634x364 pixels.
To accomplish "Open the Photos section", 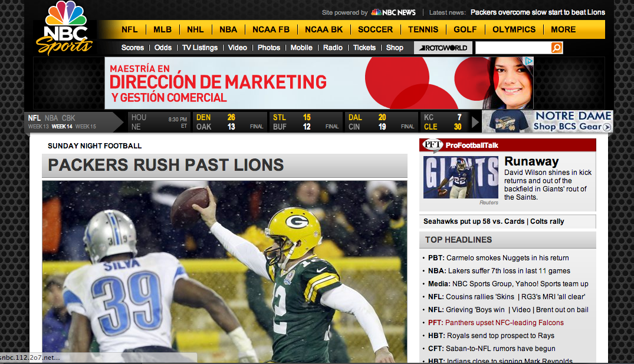I will pyautogui.click(x=269, y=48).
